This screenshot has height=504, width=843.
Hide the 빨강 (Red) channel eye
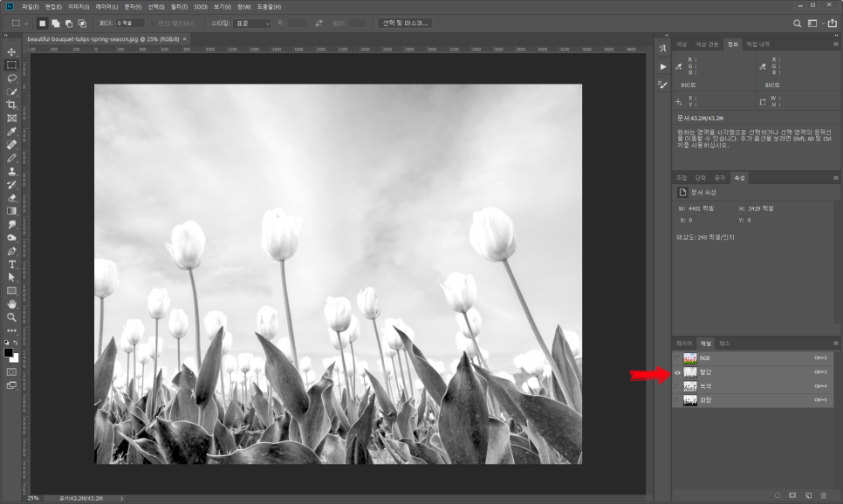678,372
